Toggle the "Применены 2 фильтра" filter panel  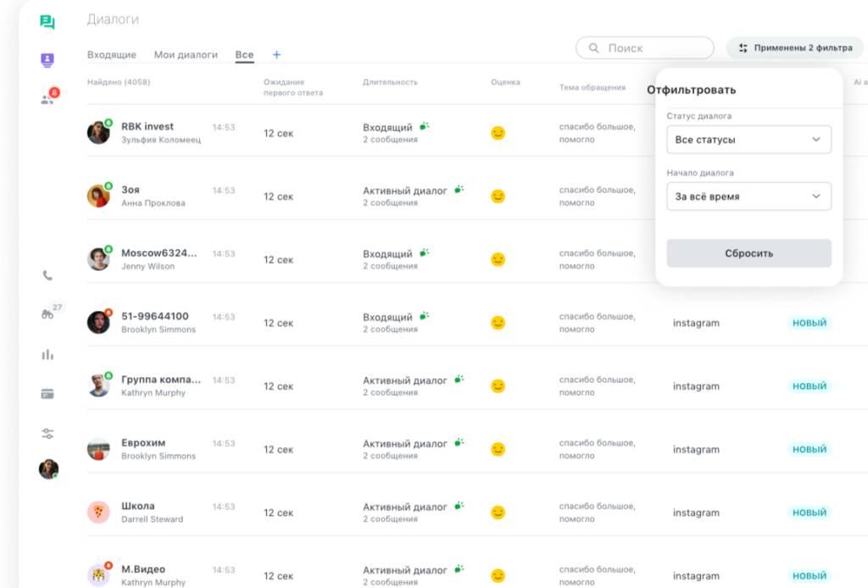point(794,48)
